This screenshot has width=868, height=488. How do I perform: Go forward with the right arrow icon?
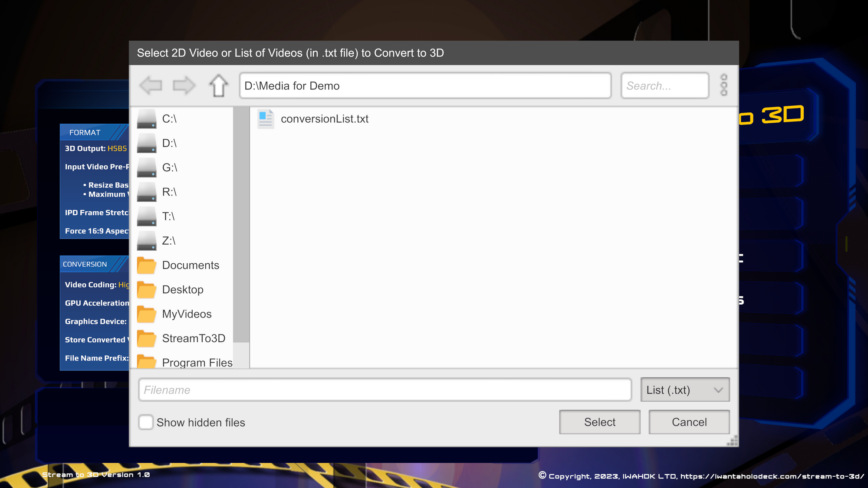[x=184, y=85]
